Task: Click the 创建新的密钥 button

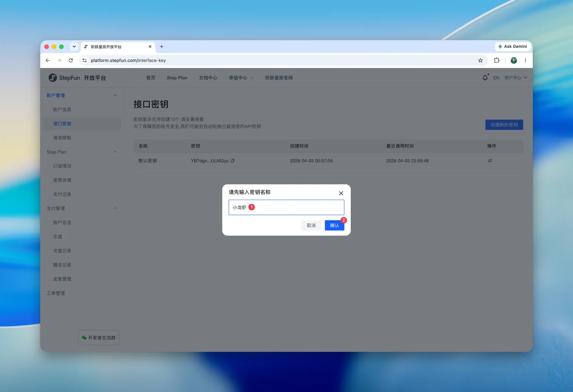Action: coord(504,125)
